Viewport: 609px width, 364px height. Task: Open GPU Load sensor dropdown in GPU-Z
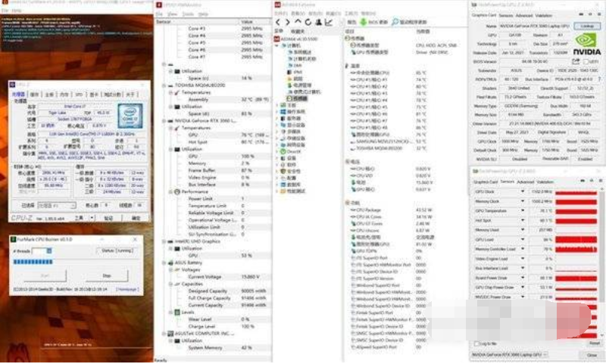point(523,239)
